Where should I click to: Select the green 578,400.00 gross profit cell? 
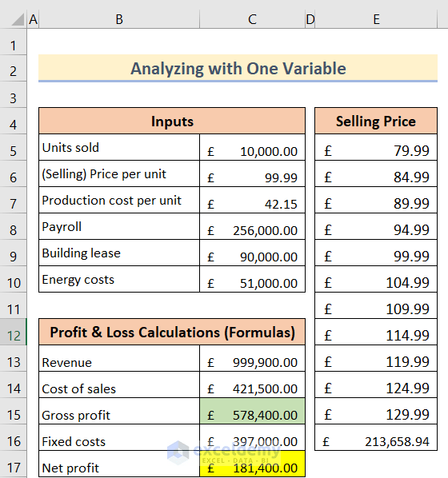coord(252,411)
